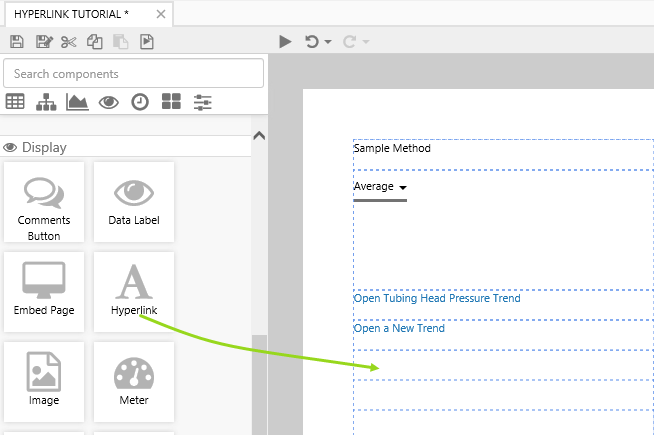Screen dimensions: 654x435
Task: Select the hierarchy components category icon
Action: 46,101
